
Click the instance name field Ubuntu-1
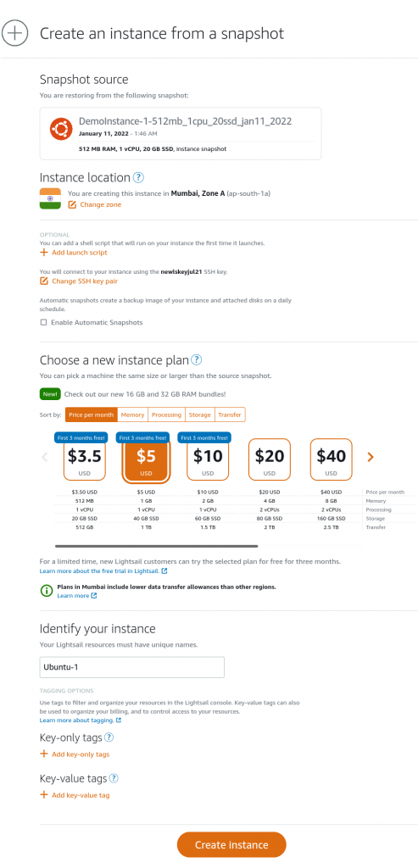point(131,667)
